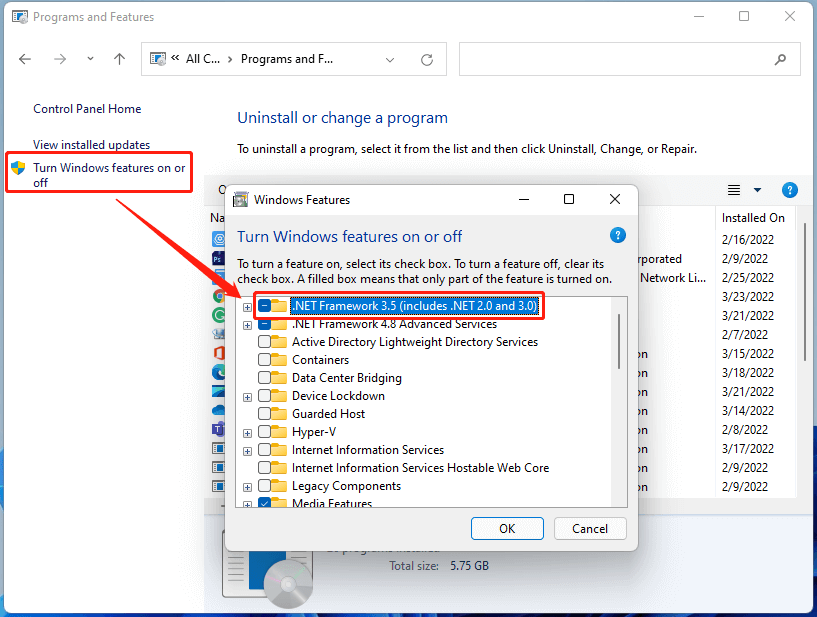Expand Internet Information Services
This screenshot has height=617, width=817.
pos(247,450)
